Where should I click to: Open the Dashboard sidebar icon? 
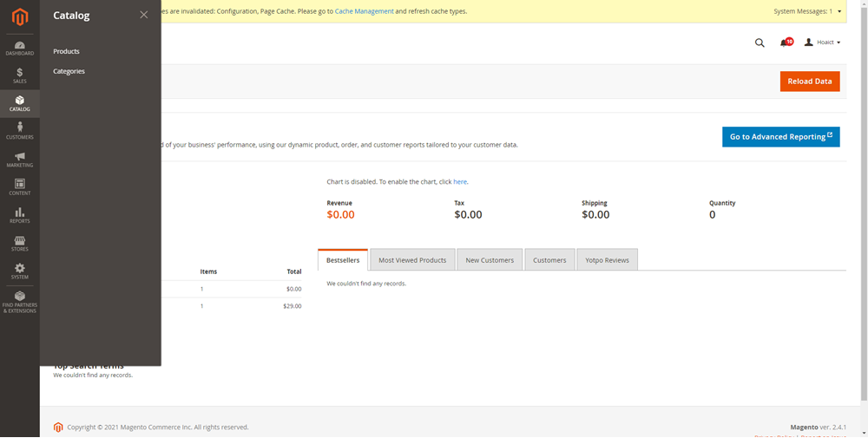pos(19,48)
